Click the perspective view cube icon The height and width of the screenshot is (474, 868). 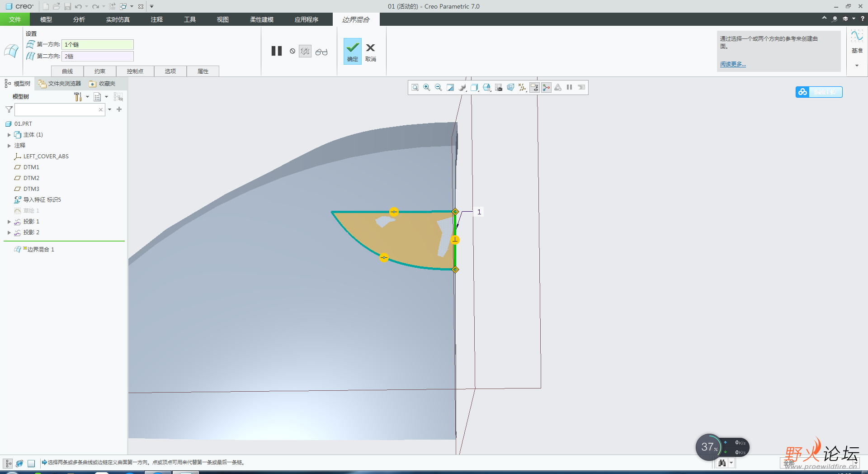click(x=510, y=88)
